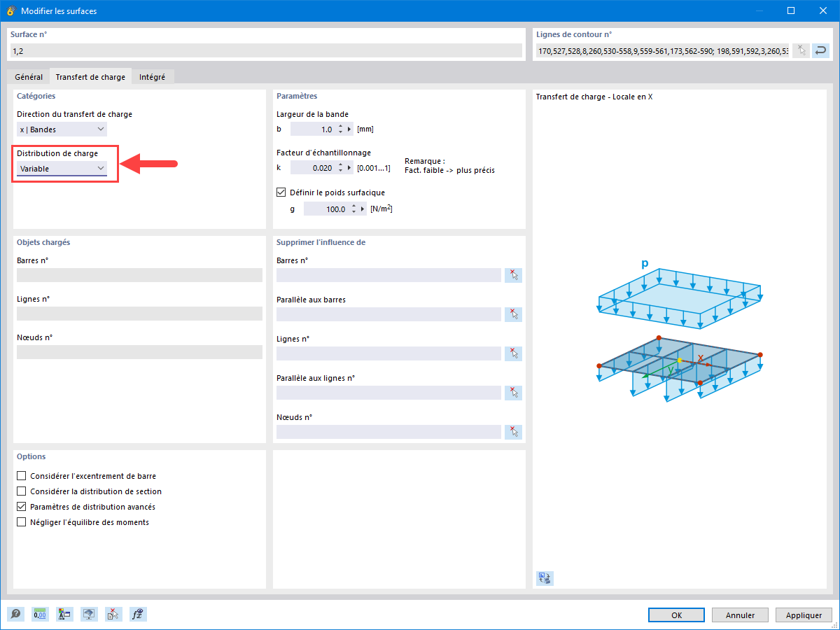Viewport: 840px width, 630px height.
Task: Confirm the dialog with OK
Action: click(676, 615)
